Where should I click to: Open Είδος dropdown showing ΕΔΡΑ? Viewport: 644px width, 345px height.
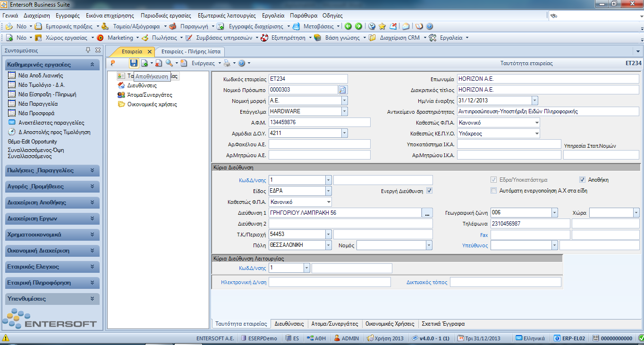(329, 191)
